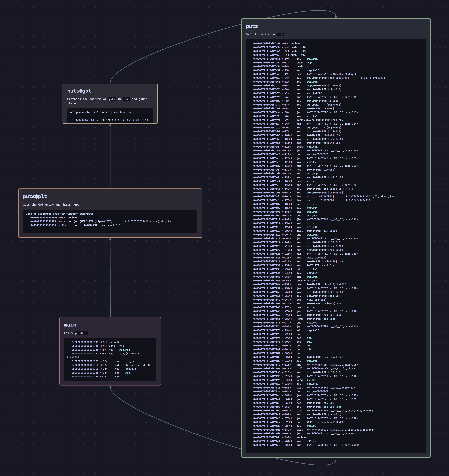Click 'mov rbp,rsp' in main

click(119, 350)
